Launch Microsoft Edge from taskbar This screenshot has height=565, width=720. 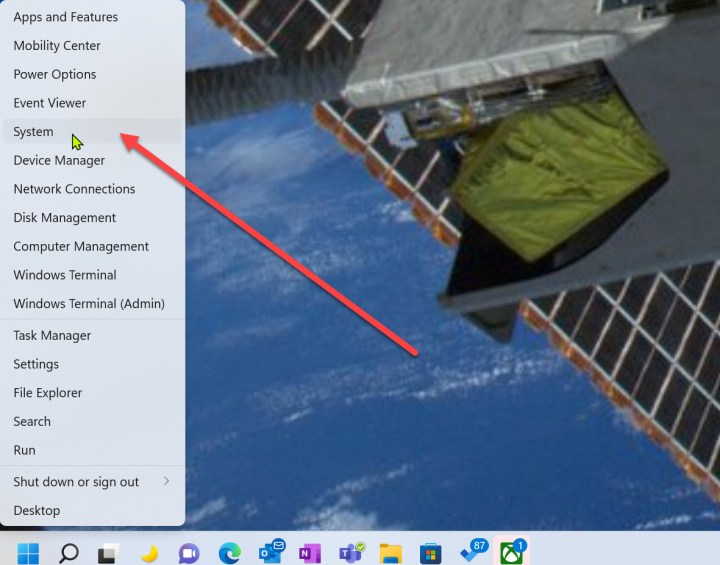coord(229,552)
